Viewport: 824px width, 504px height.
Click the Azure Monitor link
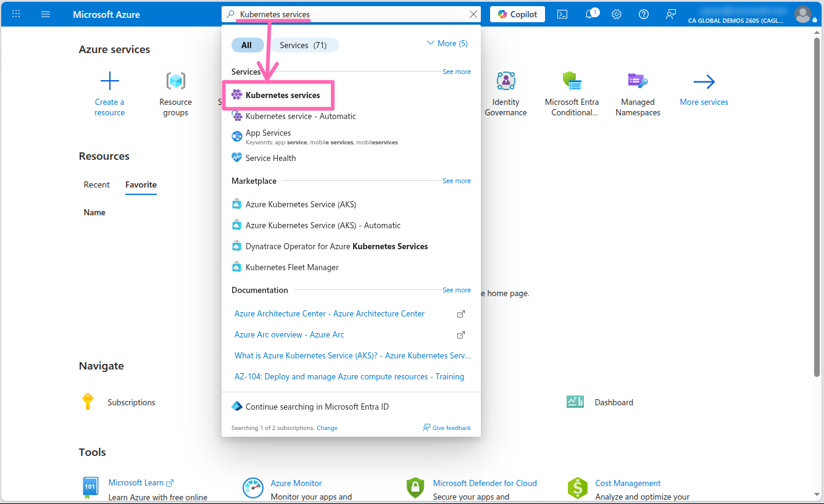(296, 483)
